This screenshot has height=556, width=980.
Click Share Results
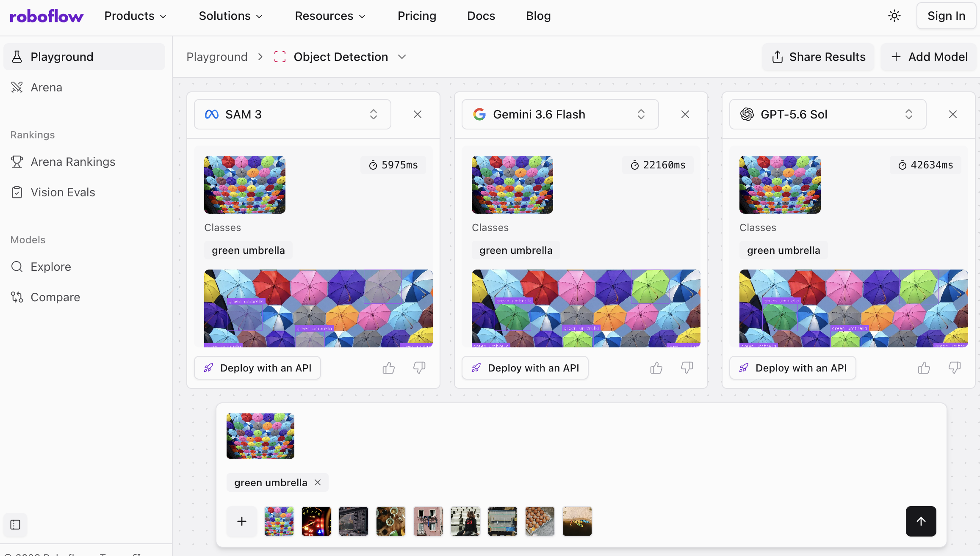(818, 57)
